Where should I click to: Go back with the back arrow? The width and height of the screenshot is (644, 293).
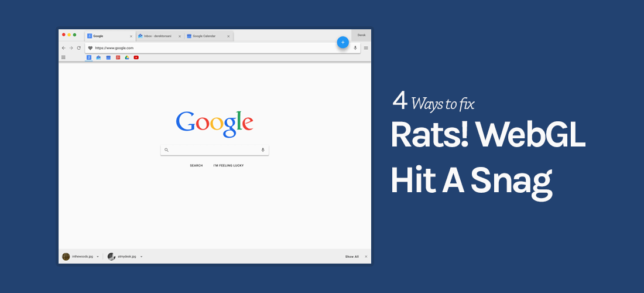[x=64, y=48]
